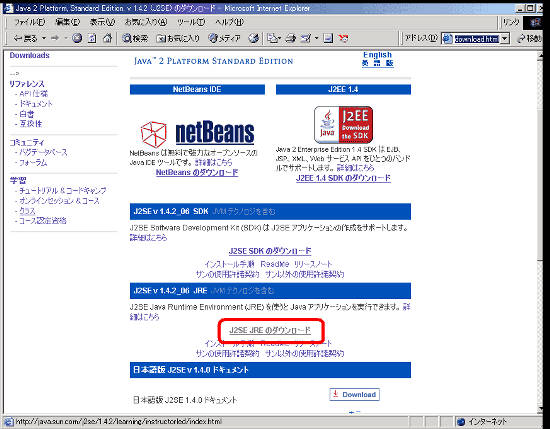
Task: Open the 互換性 sidebar link
Action: coord(31,123)
